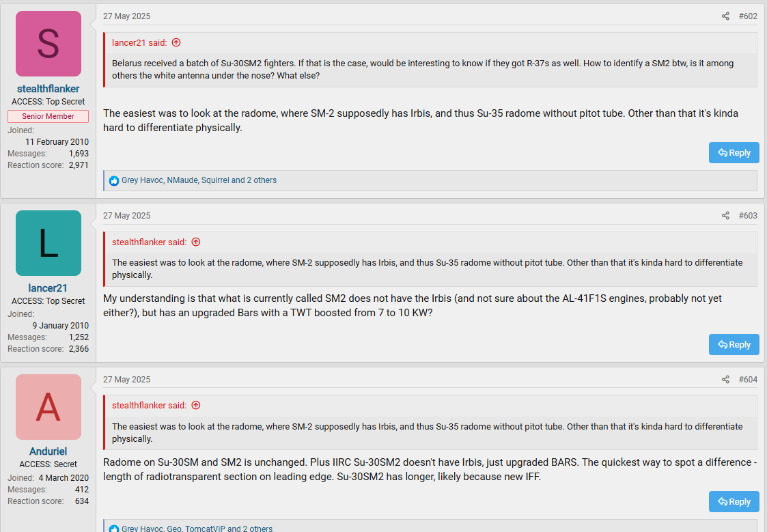Jump to lancer21's quoted post arrow icon
The image size is (767, 532).
pos(176,42)
